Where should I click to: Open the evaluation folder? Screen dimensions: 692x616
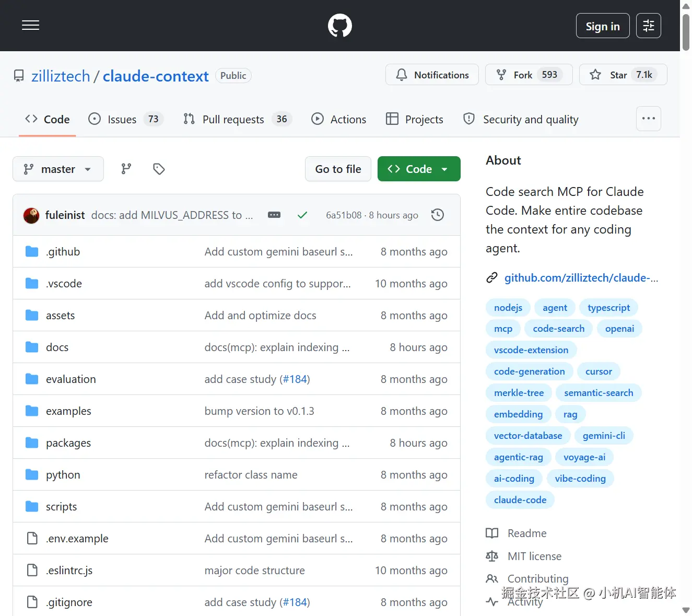pos(71,379)
